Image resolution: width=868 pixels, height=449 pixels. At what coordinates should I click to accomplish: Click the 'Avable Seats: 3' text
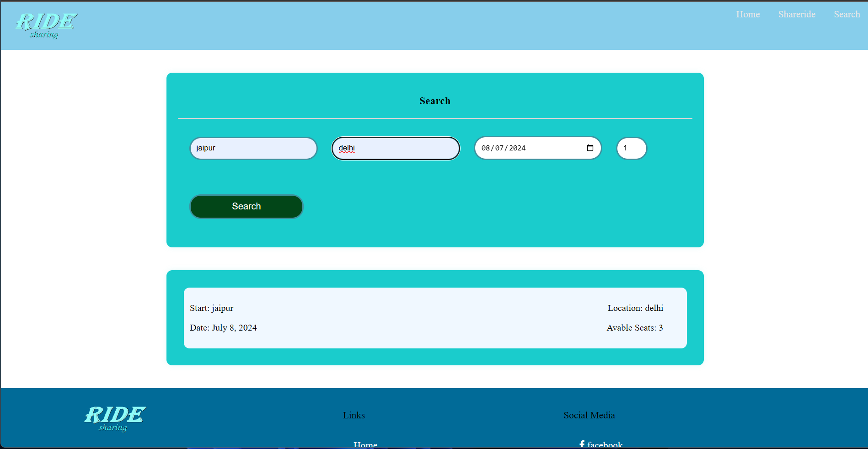click(635, 328)
